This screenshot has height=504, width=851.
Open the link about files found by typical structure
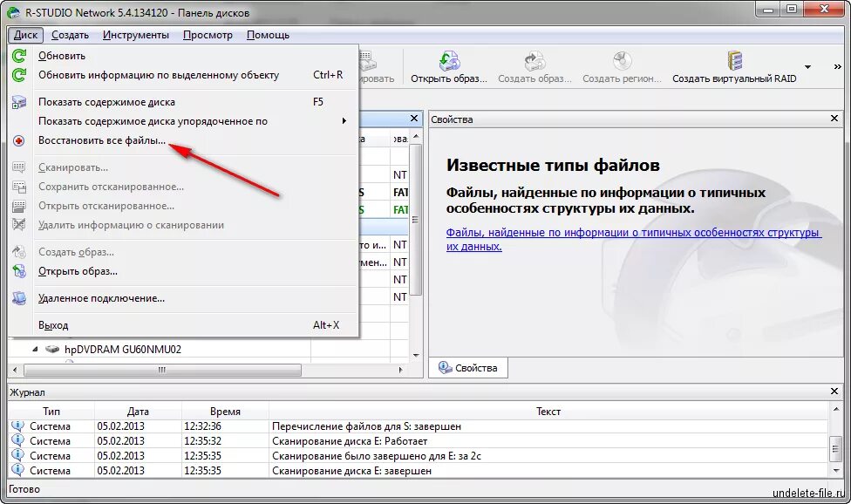(633, 239)
